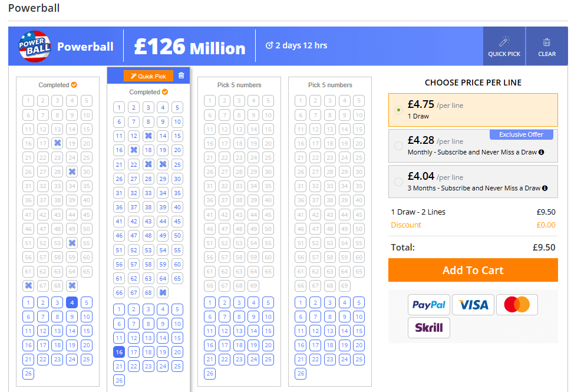This screenshot has width=571, height=392.
Task: Click the PayPal payment icon
Action: click(x=428, y=305)
